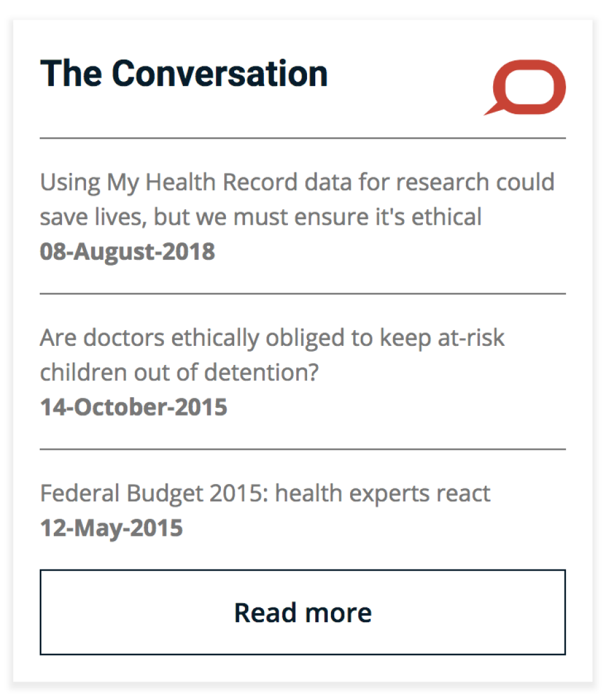Click the line "children out of detention?"
The image size is (614, 700).
coord(179,372)
